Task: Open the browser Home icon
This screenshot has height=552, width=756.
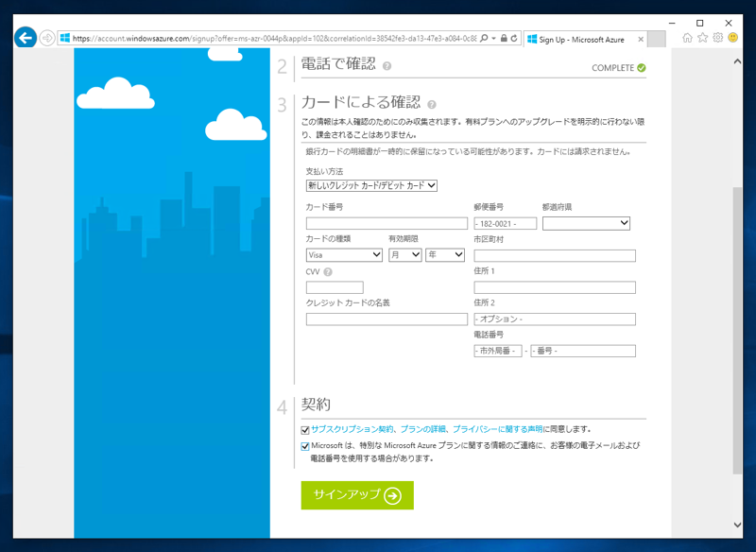Action: 688,38
